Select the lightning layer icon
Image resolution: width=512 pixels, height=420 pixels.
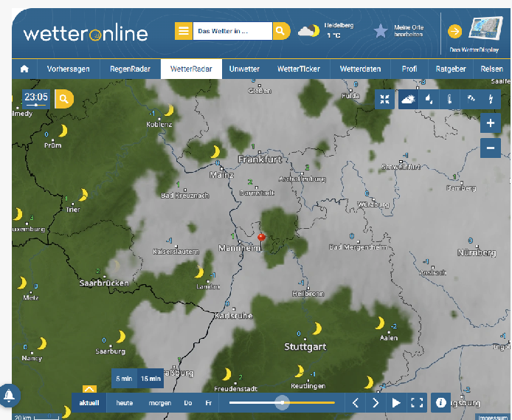[x=491, y=99]
